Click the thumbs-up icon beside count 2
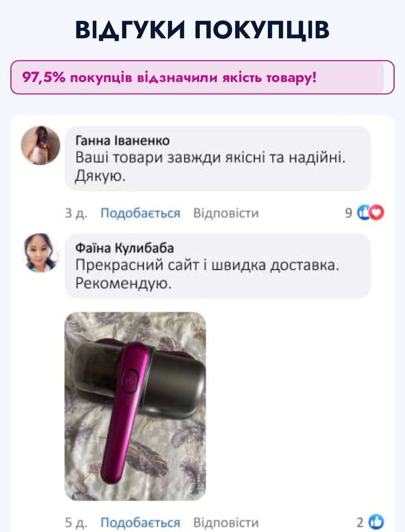Viewport: 405px width, 532px height. [376, 522]
